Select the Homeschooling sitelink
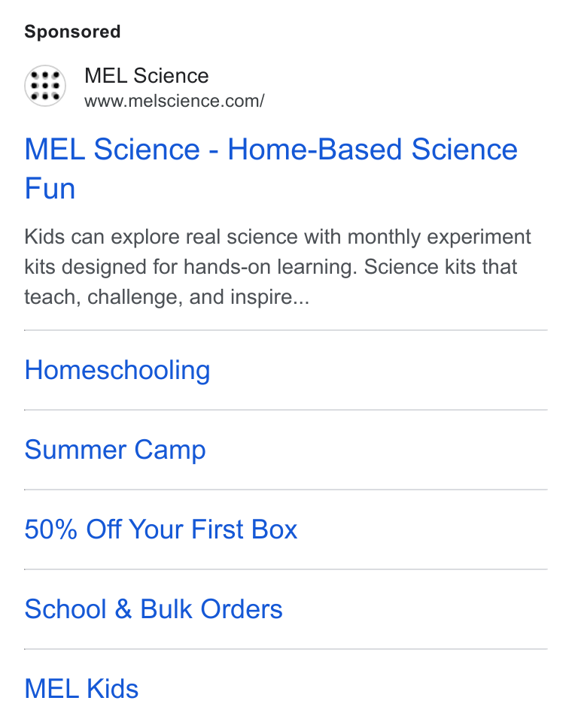 pos(117,371)
